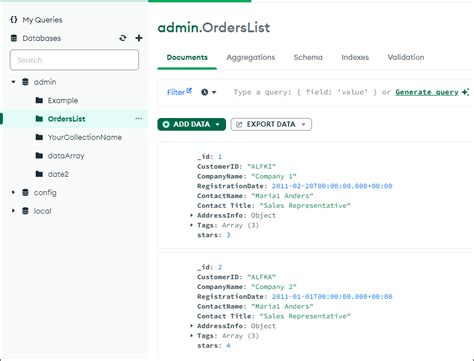This screenshot has width=474, height=361.
Task: Open the OrdersList three-dot options menu
Action: click(139, 119)
